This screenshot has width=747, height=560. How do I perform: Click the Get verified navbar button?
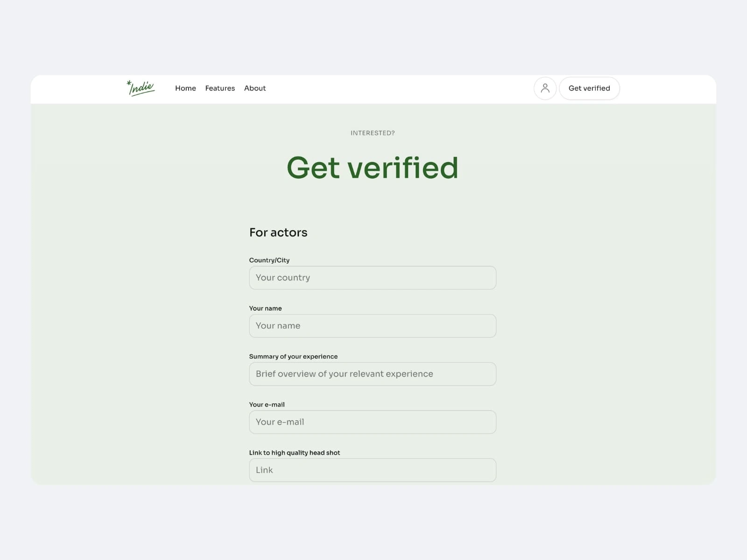click(x=589, y=88)
